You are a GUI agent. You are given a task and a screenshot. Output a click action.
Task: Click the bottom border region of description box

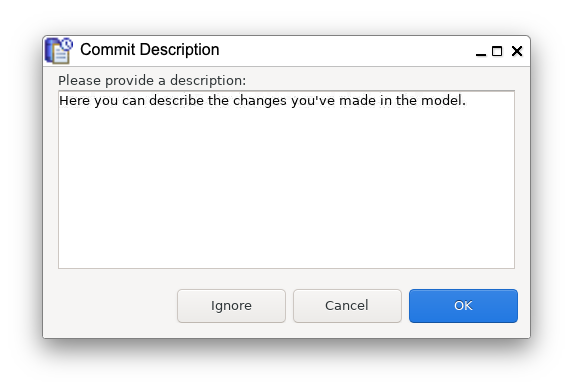pyautogui.click(x=286, y=268)
